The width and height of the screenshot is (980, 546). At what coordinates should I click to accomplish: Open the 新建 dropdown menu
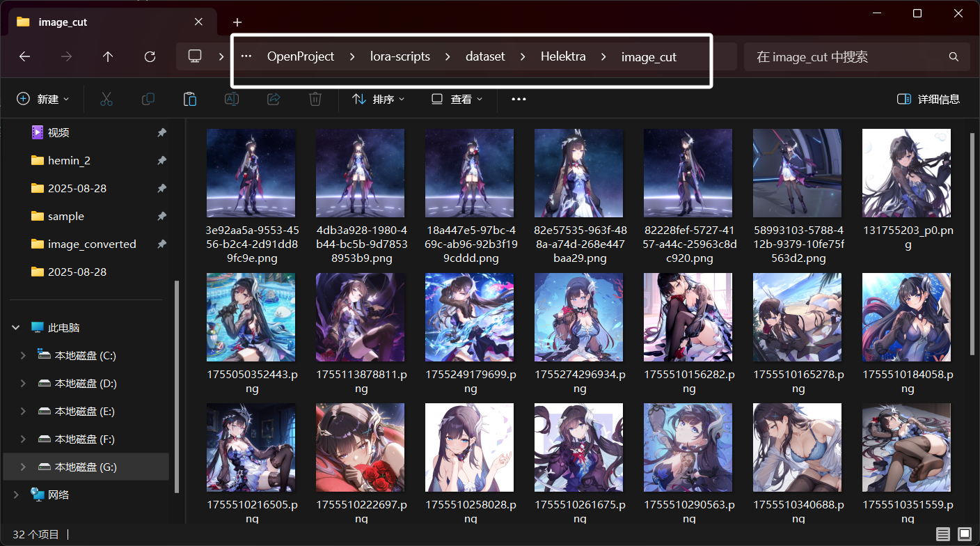click(43, 99)
